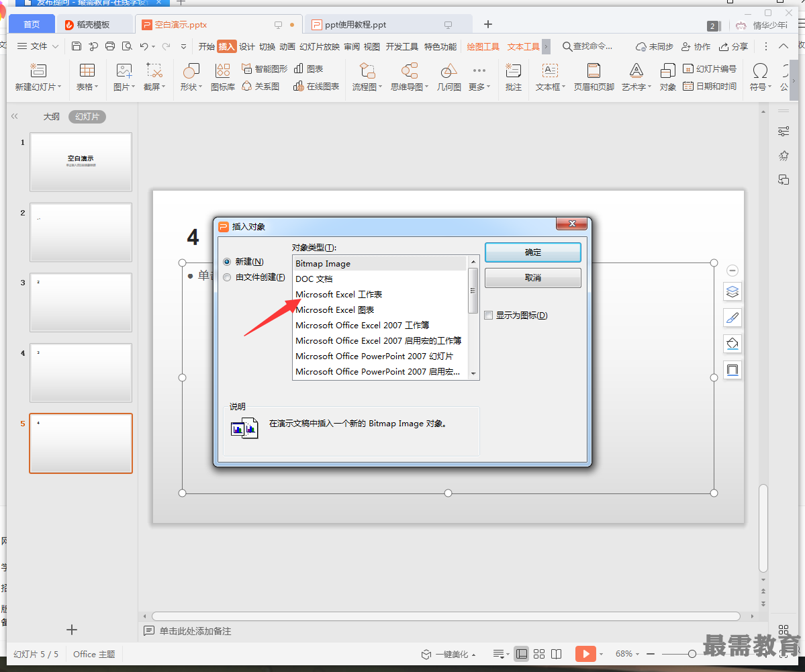Select the 由文件创建(F) radio button
805x672 pixels.
[x=227, y=277]
